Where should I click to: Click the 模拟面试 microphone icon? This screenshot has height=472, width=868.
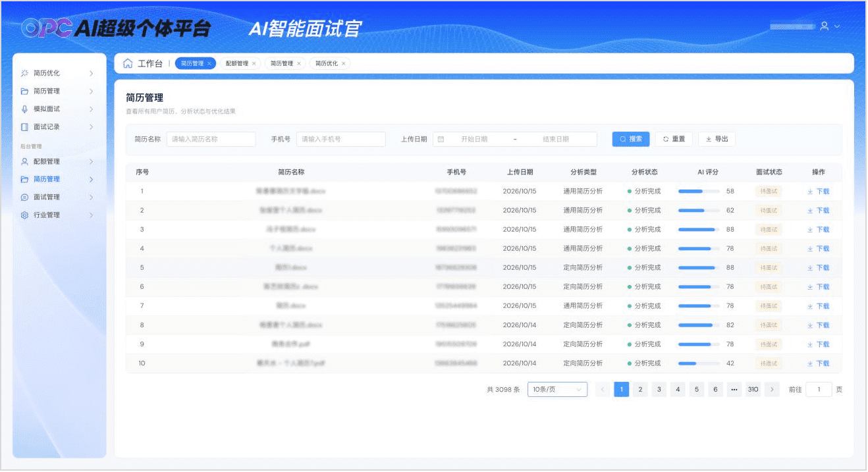click(x=24, y=109)
